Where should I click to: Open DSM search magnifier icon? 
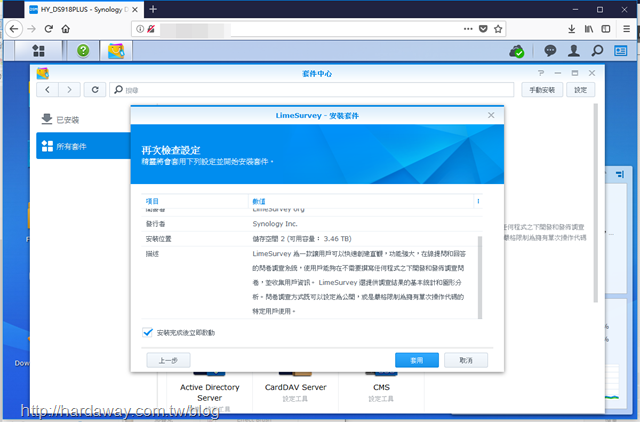click(x=597, y=51)
